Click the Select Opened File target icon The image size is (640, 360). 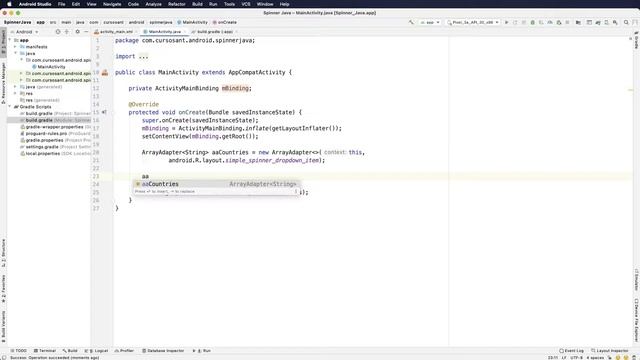tap(58, 32)
